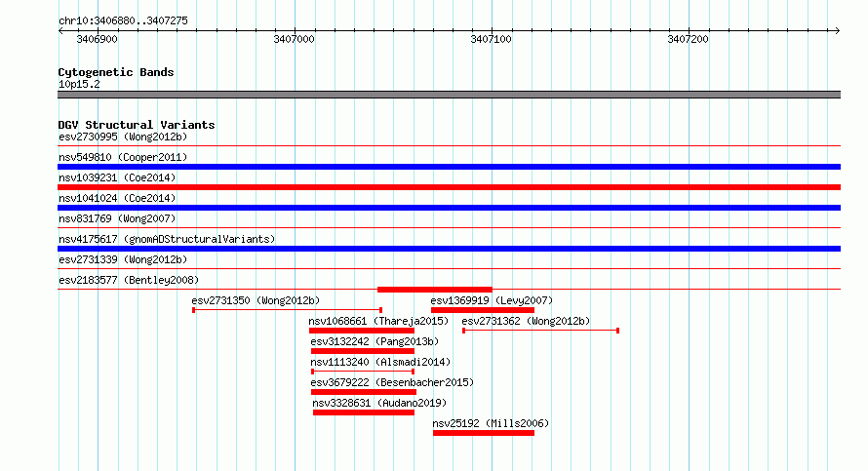The image size is (868, 471).
Task: Select the nsv549810 (Cooper2011) blue bar
Action: [449, 167]
